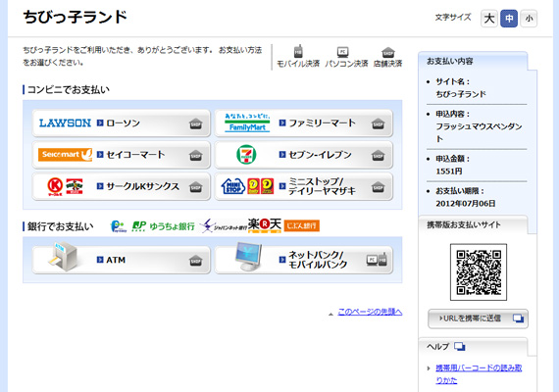Choose Net Bank/Mobile Bank payment

(303, 260)
